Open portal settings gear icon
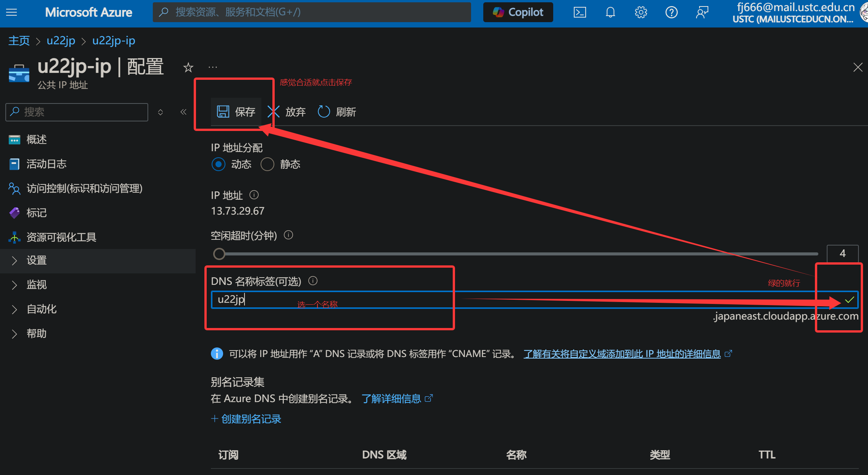 coord(641,13)
